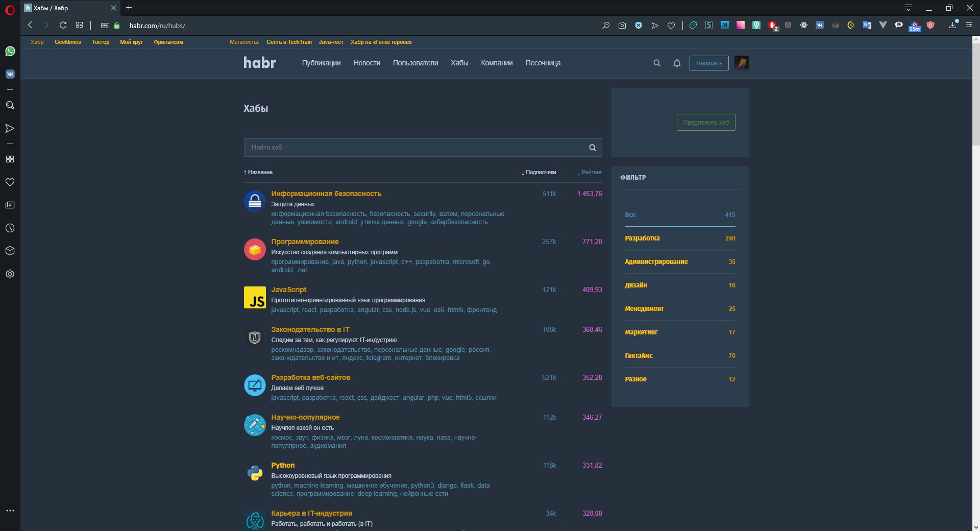Viewport: 980px width, 531px height.
Task: Open Публикации in the navigation
Action: pyautogui.click(x=321, y=63)
